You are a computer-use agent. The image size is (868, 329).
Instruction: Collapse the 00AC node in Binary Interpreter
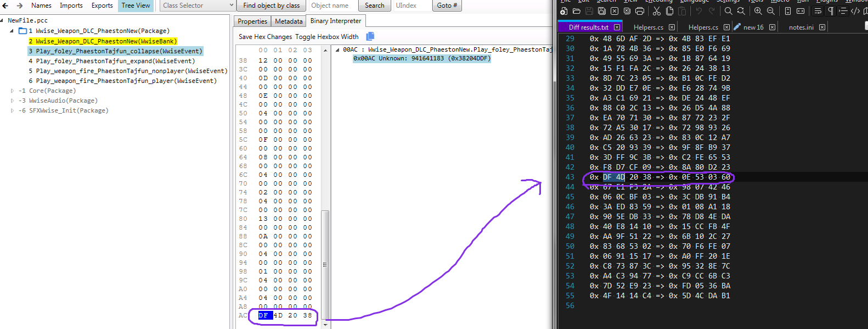[337, 49]
